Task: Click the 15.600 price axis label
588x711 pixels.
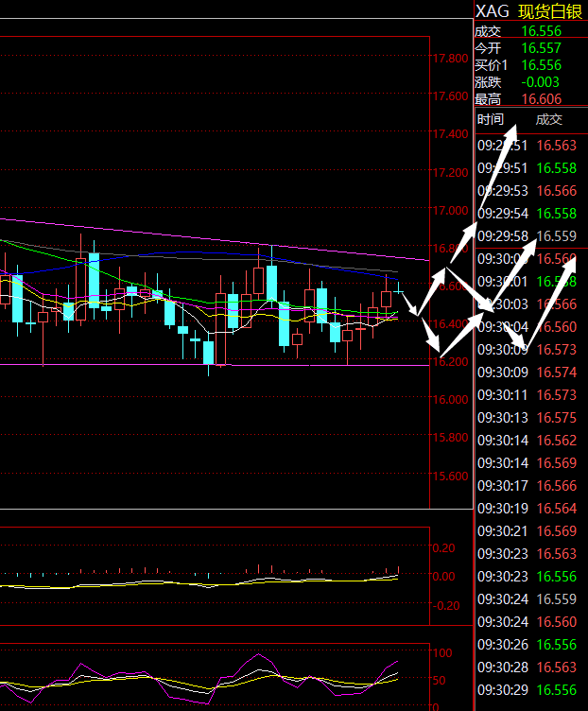Action: click(449, 476)
